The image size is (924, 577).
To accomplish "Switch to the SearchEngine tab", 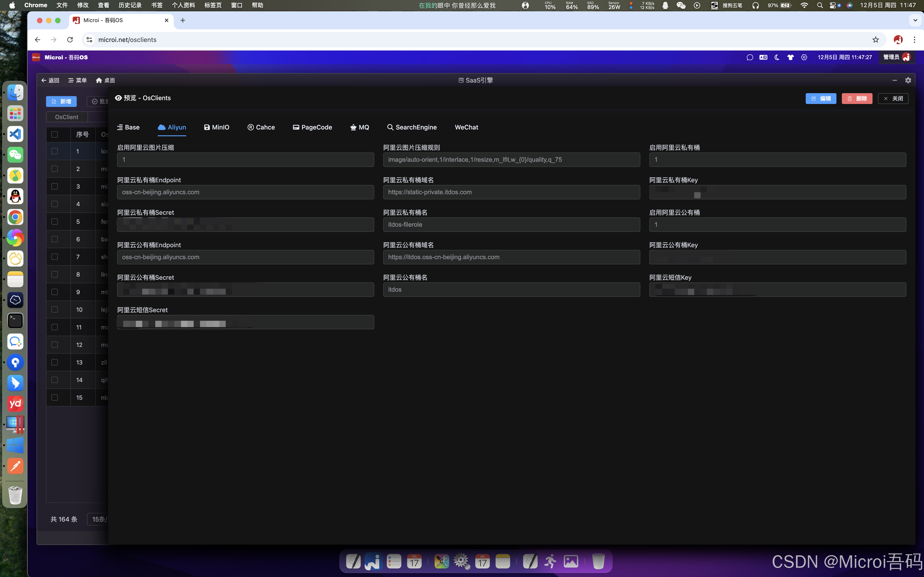I will tap(412, 127).
